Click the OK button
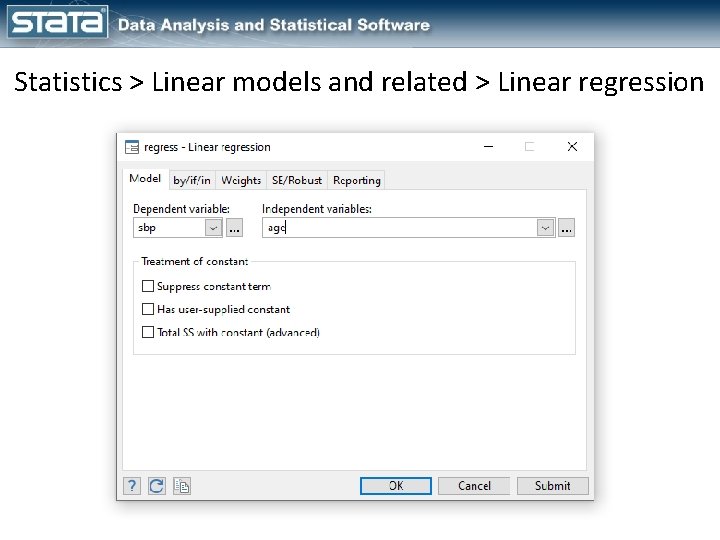 (396, 486)
